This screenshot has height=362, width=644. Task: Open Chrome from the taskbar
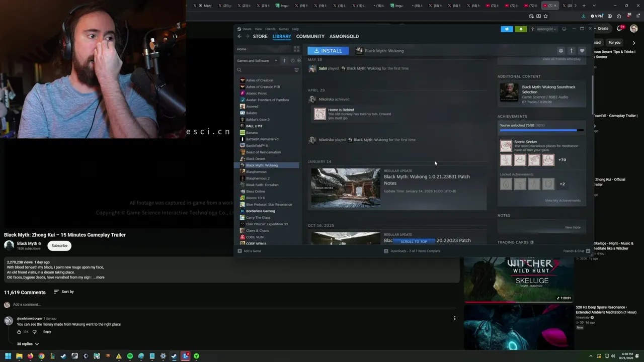click(x=41, y=356)
